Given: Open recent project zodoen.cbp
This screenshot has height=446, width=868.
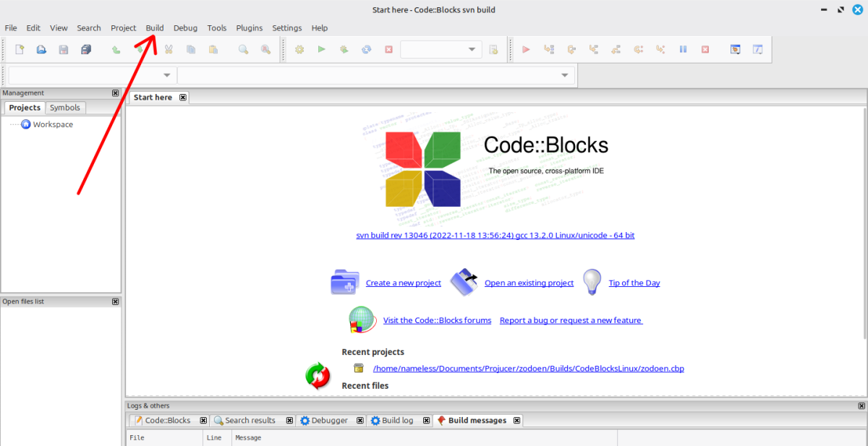Looking at the screenshot, I should coord(529,369).
